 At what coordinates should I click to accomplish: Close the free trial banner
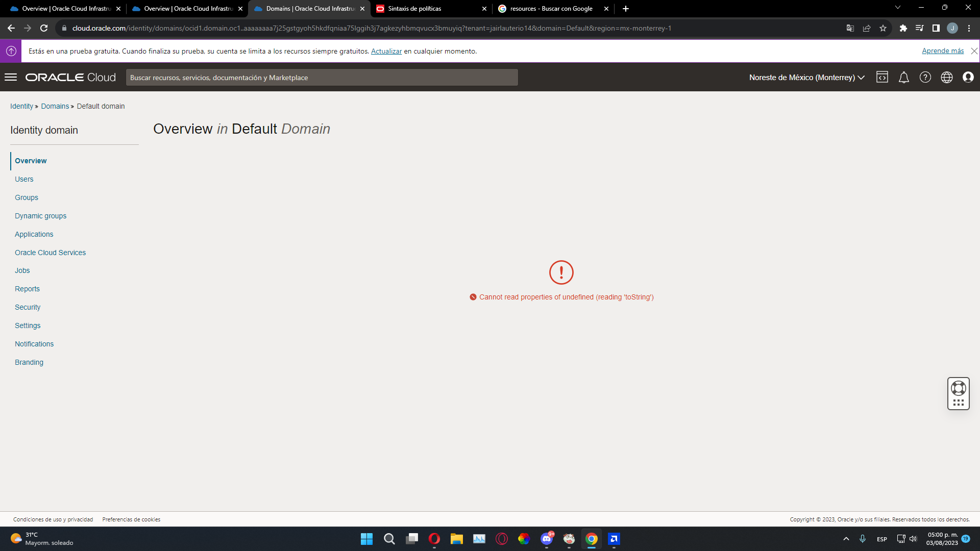974,51
